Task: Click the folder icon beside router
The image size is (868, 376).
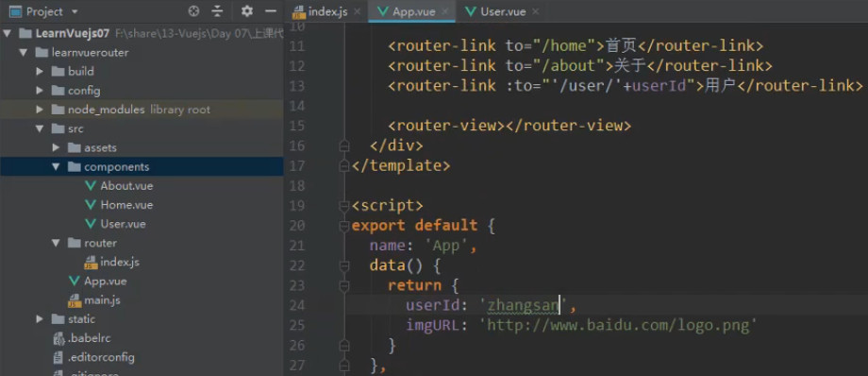Action: (74, 243)
